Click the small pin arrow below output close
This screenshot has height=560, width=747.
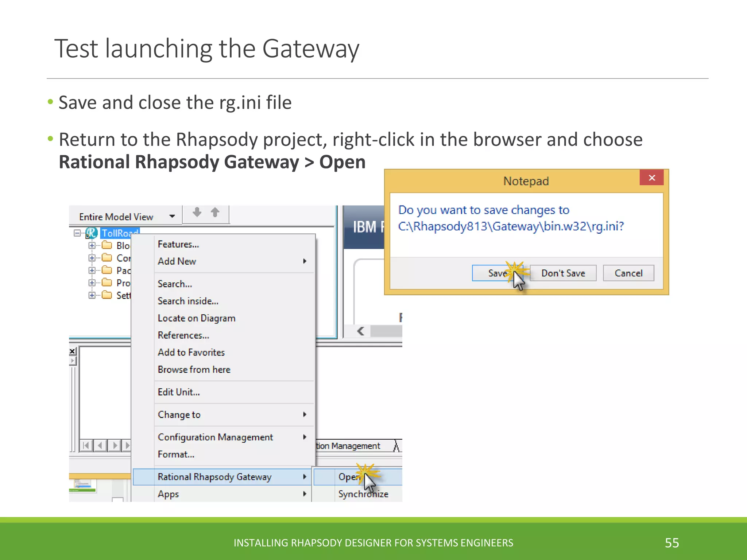pos(72,361)
